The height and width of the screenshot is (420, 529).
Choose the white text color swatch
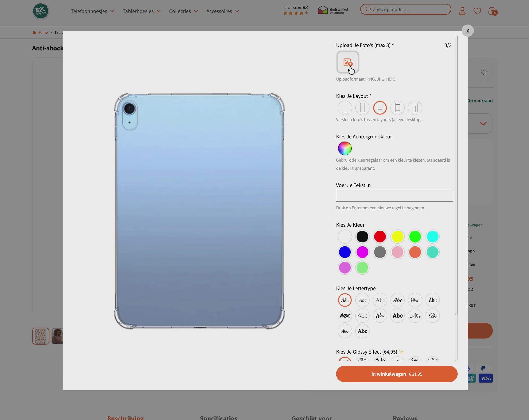345,237
